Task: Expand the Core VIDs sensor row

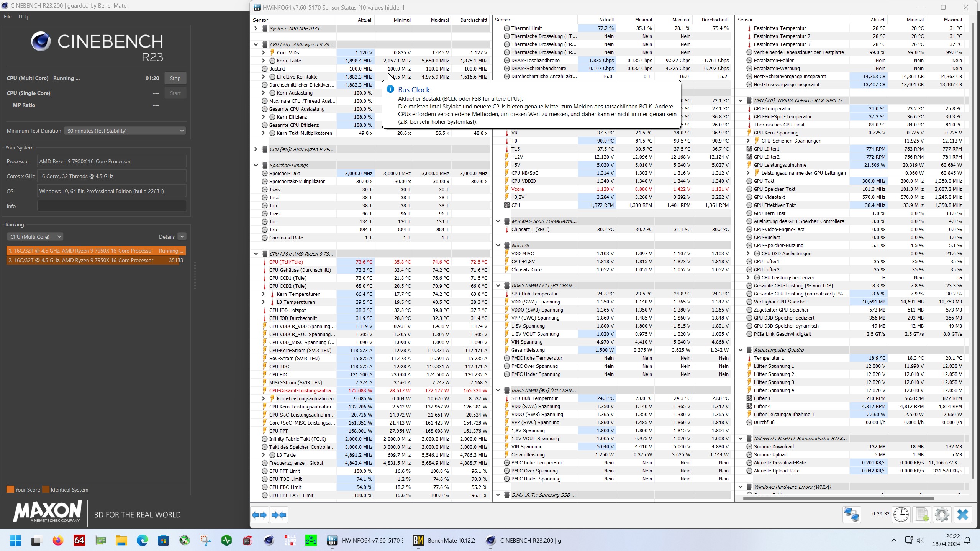Action: [263, 52]
